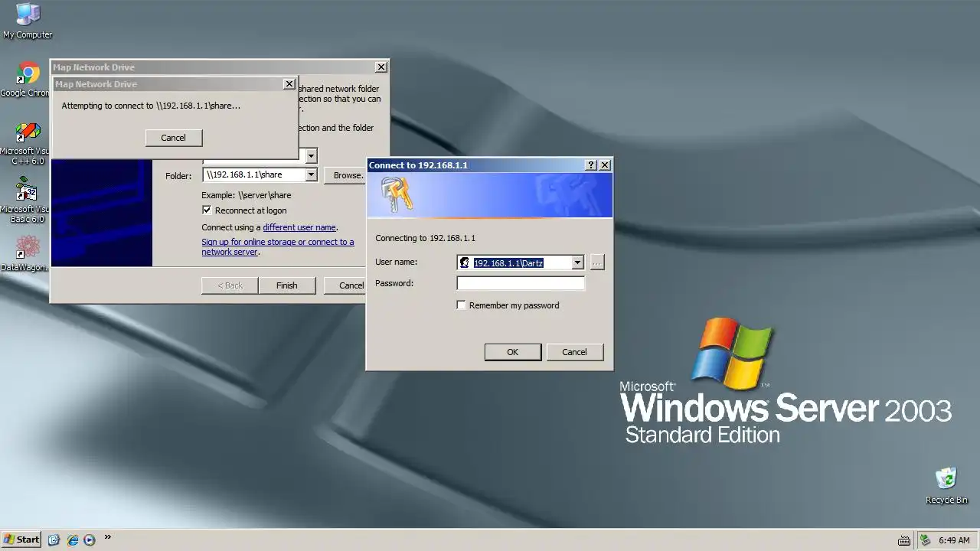Click the Connecting to 192.168.1.1 text

[x=425, y=238]
